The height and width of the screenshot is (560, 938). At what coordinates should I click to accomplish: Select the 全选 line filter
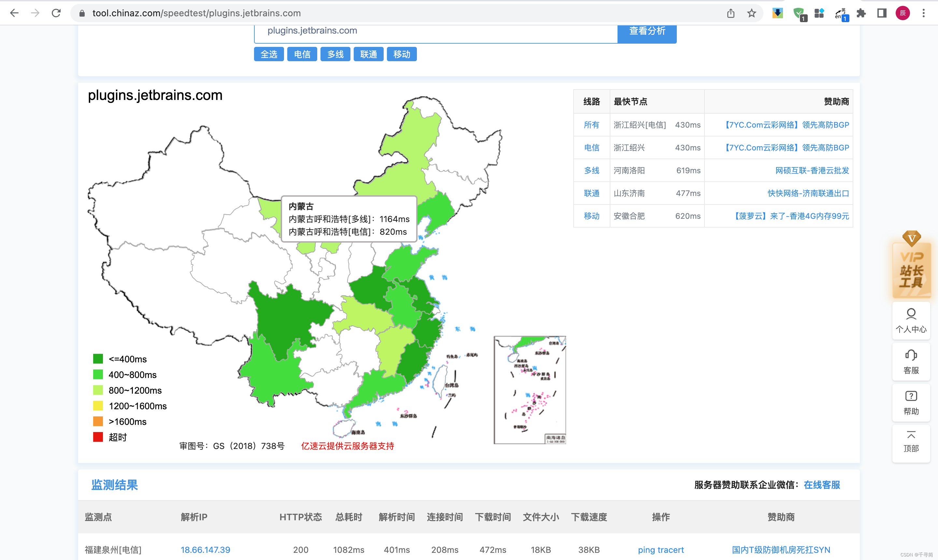269,54
